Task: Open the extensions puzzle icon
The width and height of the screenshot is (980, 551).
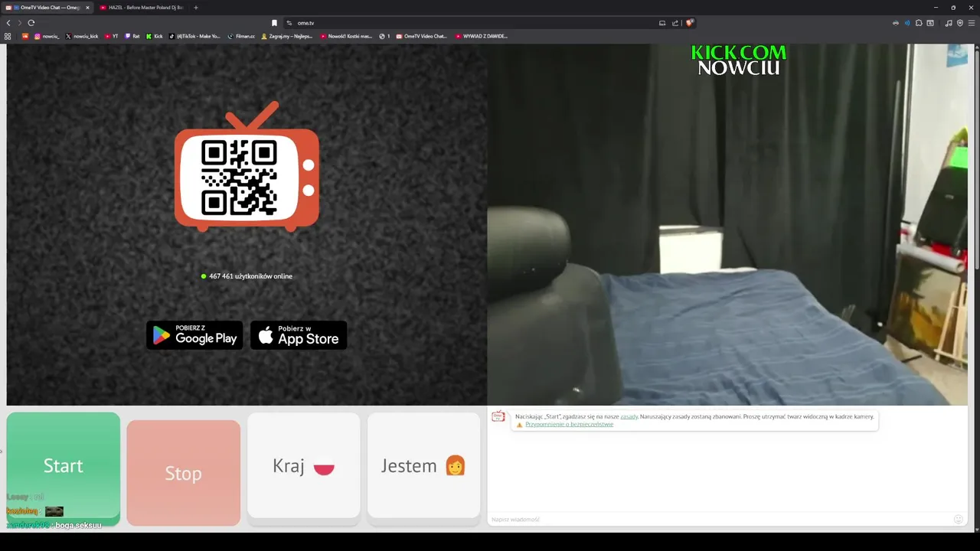Action: [919, 23]
